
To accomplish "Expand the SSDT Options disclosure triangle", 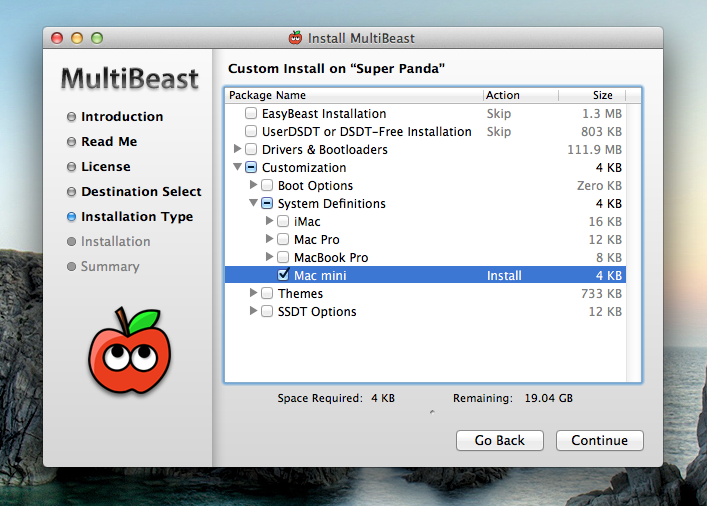I will point(253,311).
